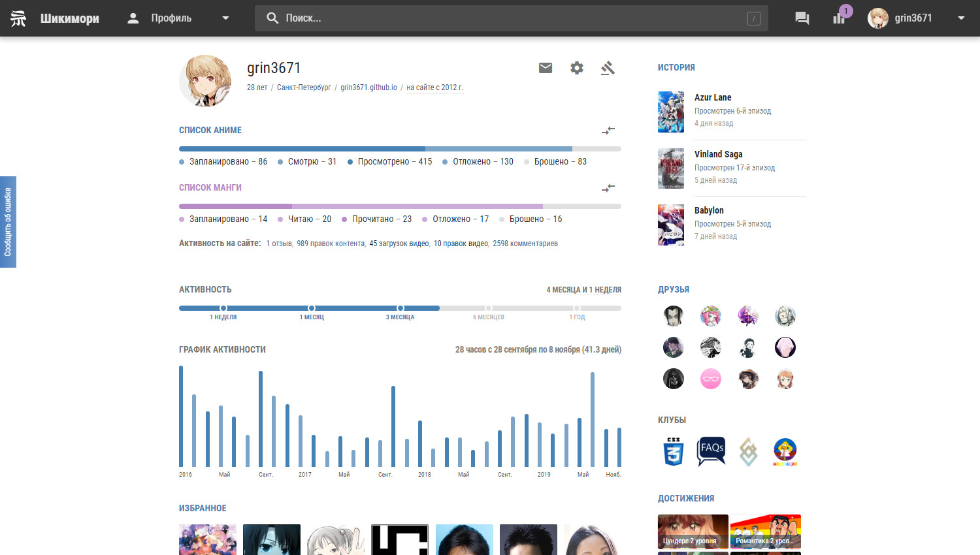This screenshot has height=555, width=980.
Task: Focus the Поиск search field
Action: coord(510,18)
